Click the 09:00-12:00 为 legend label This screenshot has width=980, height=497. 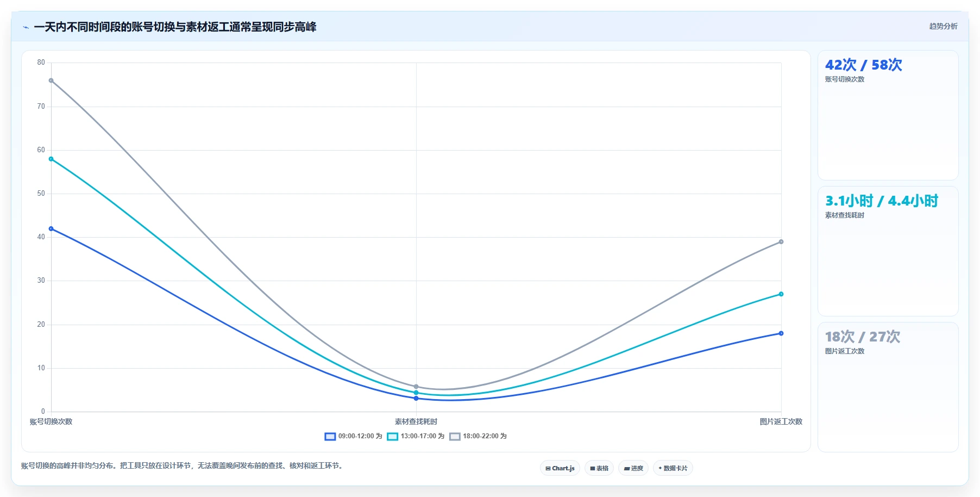point(360,436)
